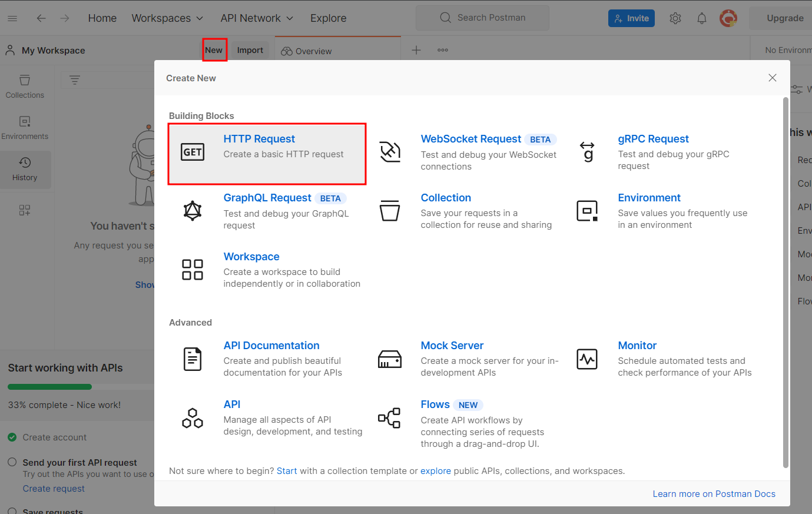The width and height of the screenshot is (812, 514).
Task: Click the API hexagons icon
Action: [193, 417]
